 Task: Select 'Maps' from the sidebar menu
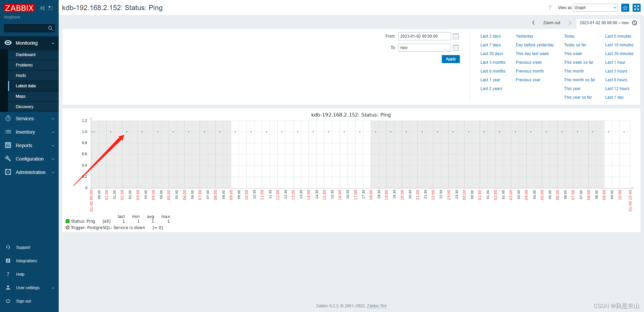click(21, 96)
